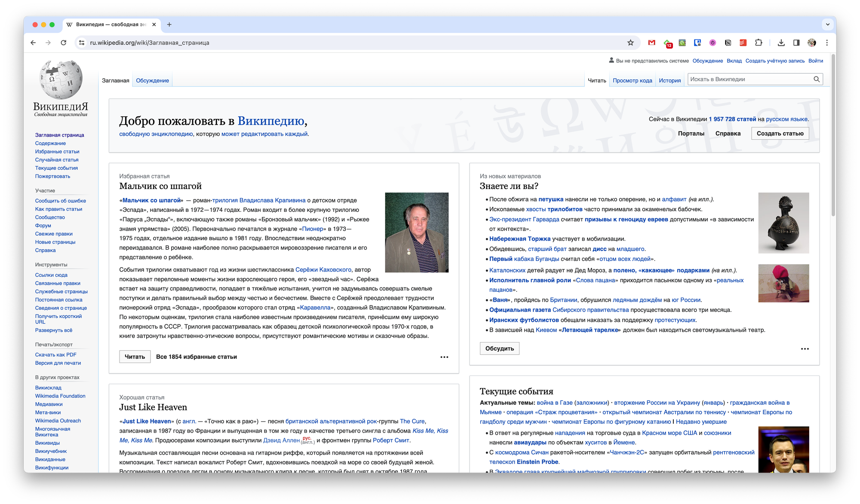The image size is (860, 504).
Task: Open the 'Знаете ли вы' three-dots menu
Action: [805, 349]
